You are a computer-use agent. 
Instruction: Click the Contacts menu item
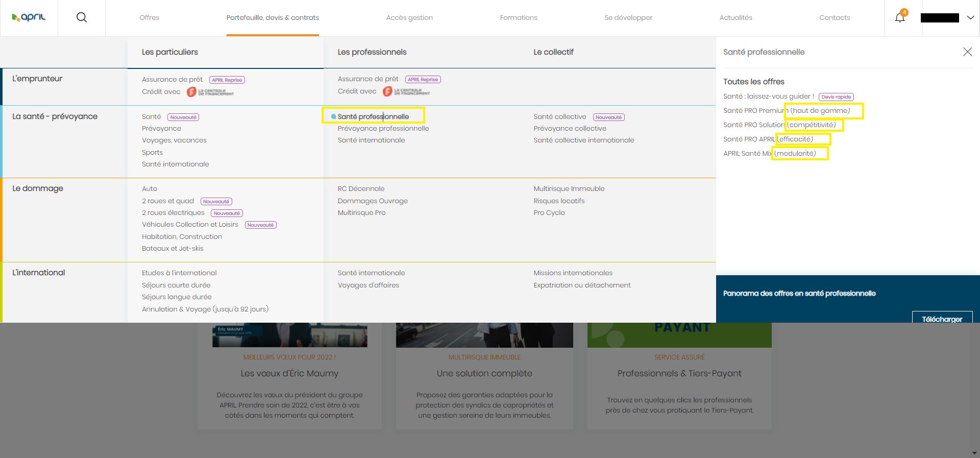[x=835, y=17]
